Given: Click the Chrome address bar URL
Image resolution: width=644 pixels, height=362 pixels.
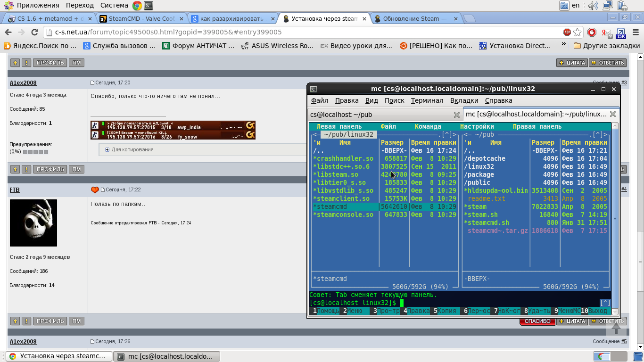Looking at the screenshot, I should pos(169,32).
